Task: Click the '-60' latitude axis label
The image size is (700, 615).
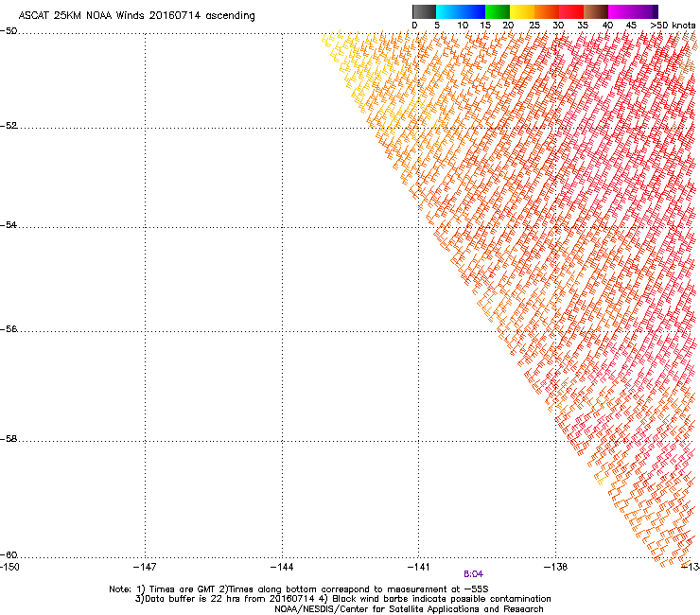Action: (x=9, y=554)
